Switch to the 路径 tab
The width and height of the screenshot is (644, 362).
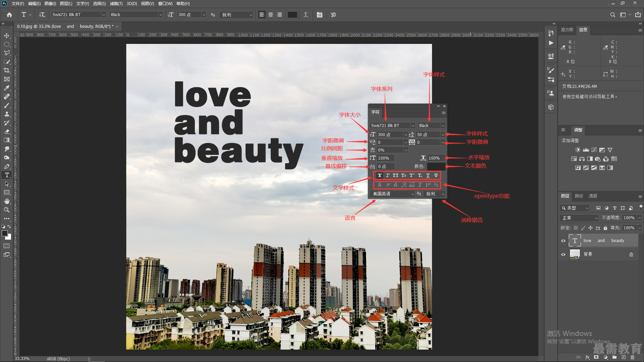click(x=579, y=196)
